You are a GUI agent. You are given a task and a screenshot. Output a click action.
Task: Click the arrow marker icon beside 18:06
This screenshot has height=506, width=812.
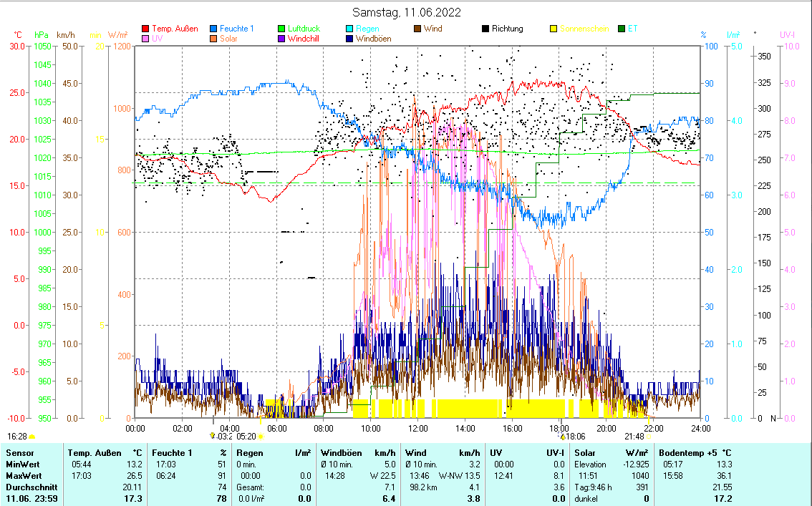point(562,437)
